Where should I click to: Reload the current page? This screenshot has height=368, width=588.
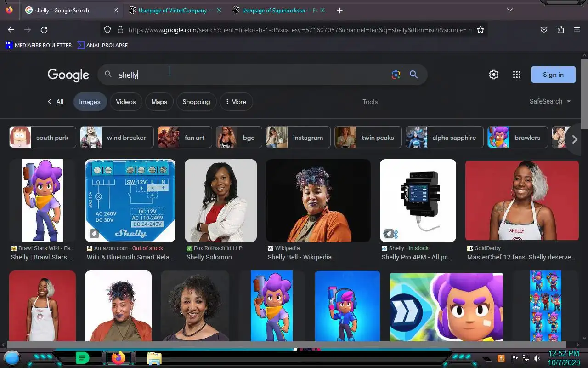tap(44, 29)
